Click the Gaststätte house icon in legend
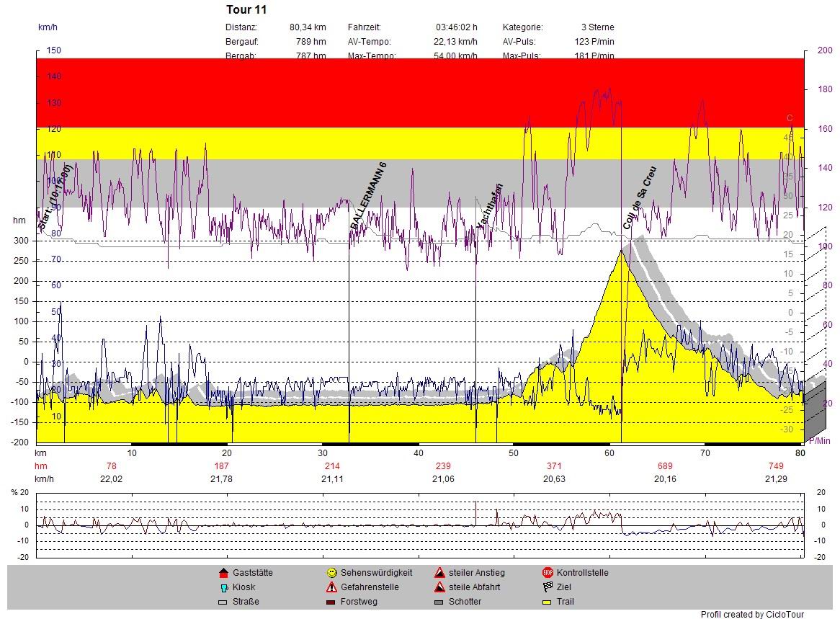840x619 pixels. click(x=223, y=573)
